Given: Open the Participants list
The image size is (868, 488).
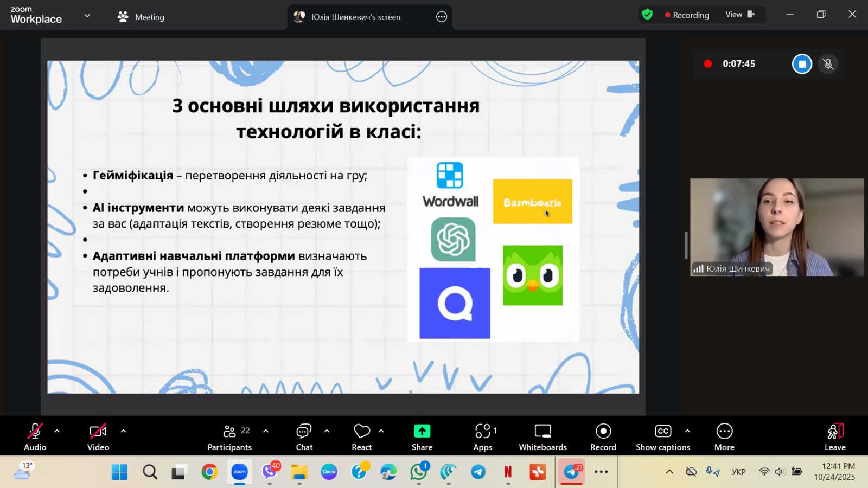Looking at the screenshot, I should click(x=229, y=436).
